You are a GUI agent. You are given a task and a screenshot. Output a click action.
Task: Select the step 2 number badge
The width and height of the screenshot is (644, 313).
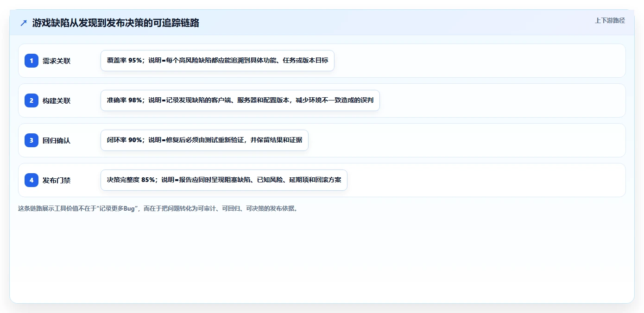point(32,100)
